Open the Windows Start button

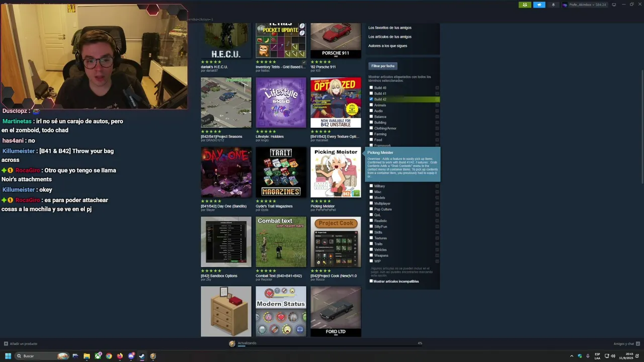(x=8, y=356)
